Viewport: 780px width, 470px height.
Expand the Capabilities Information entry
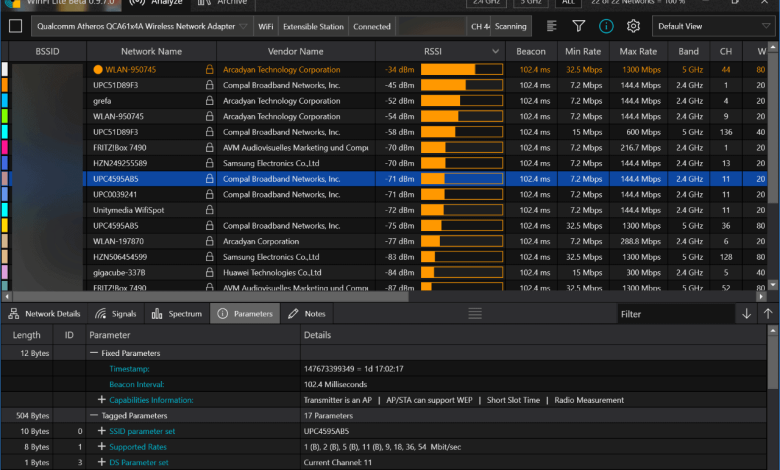click(x=101, y=399)
